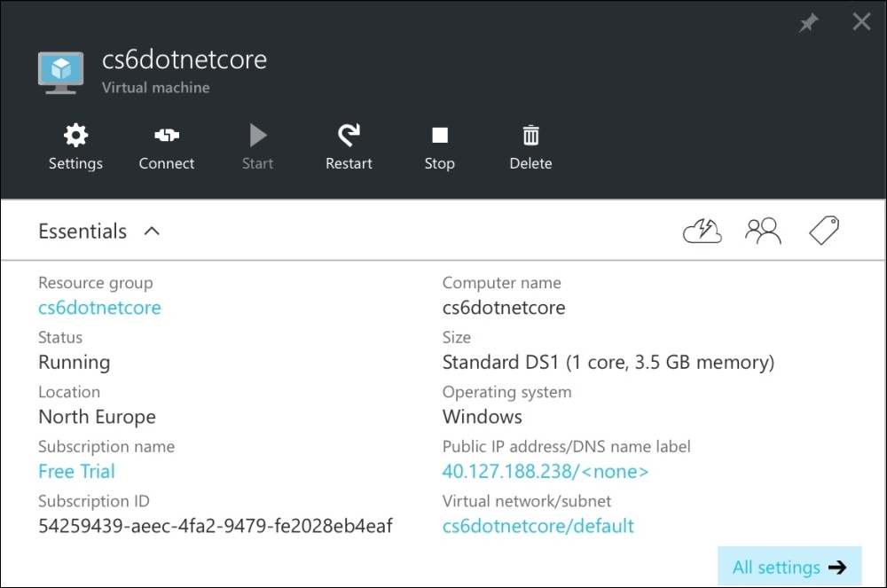Open public IP address 40.127.188.238 link
The width and height of the screenshot is (887, 588).
pyautogui.click(x=546, y=472)
